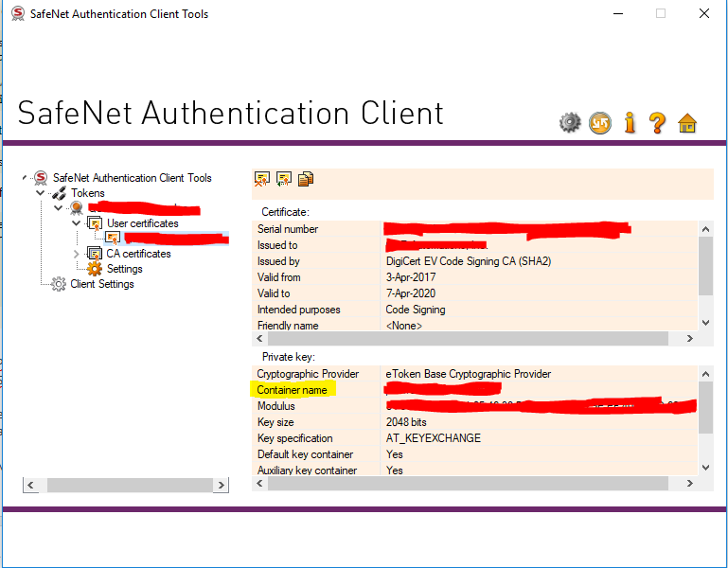Click Delete Certificate toolbar icon
This screenshot has width=728, height=568.
point(262,179)
